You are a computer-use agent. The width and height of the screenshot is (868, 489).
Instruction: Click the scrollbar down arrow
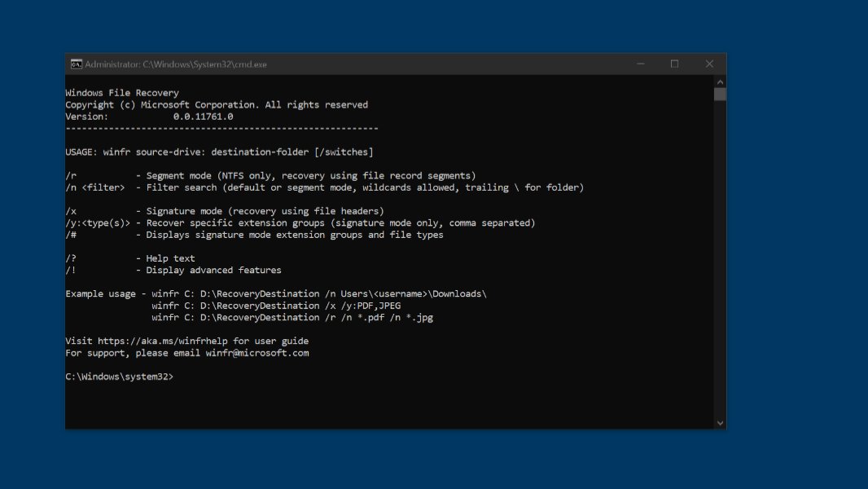point(720,423)
